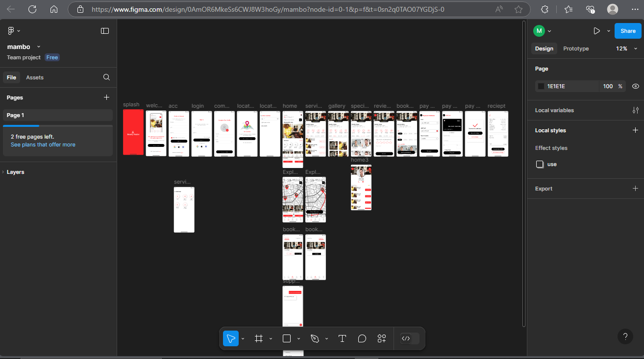
Task: Select the splash frame thumbnail
Action: [x=133, y=132]
